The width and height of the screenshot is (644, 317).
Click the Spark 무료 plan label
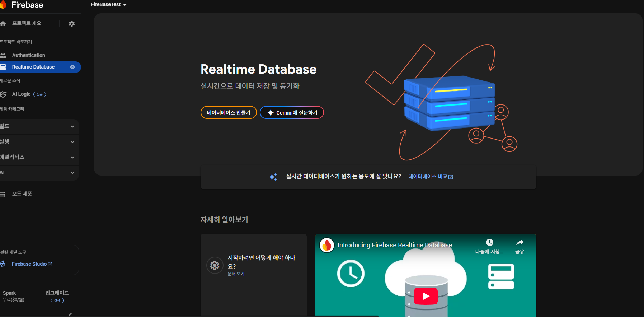point(14,296)
